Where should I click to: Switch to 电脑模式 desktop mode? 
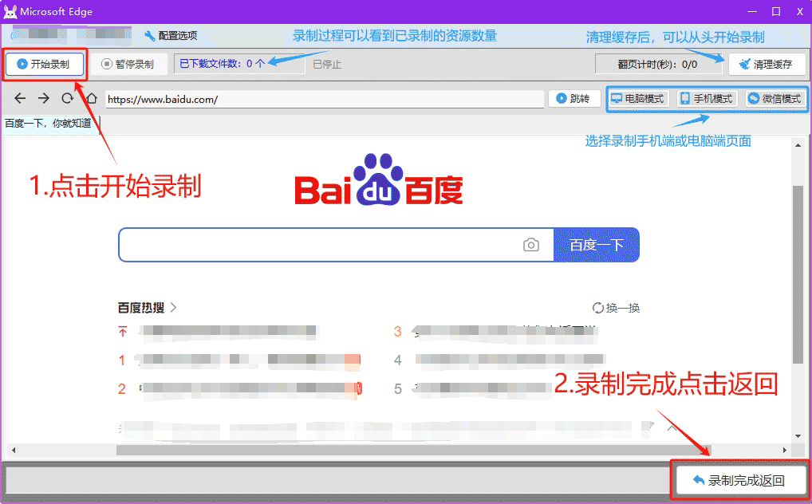(638, 98)
